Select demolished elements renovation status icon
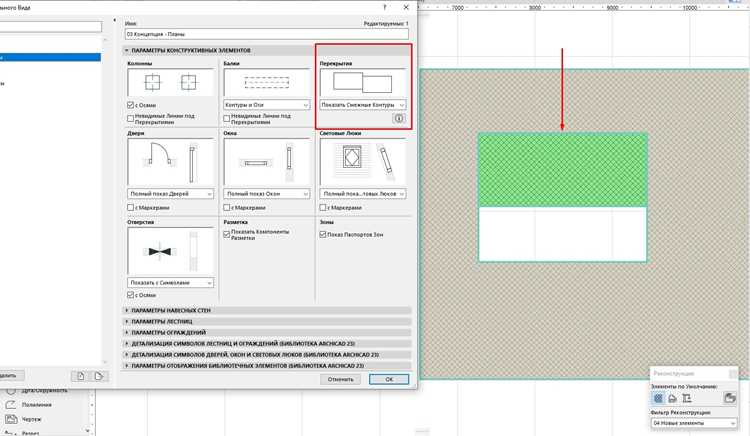This screenshot has width=750, height=436. click(x=672, y=398)
